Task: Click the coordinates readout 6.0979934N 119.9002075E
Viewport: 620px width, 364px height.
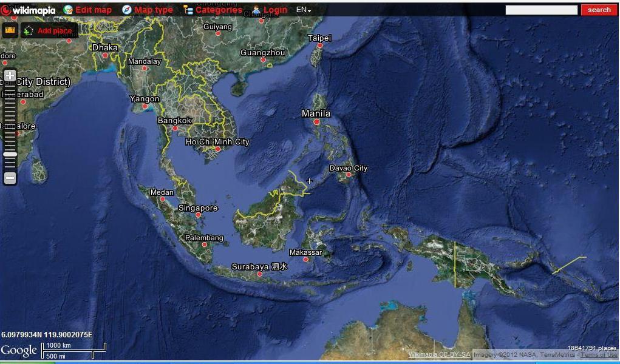Action: [47, 335]
